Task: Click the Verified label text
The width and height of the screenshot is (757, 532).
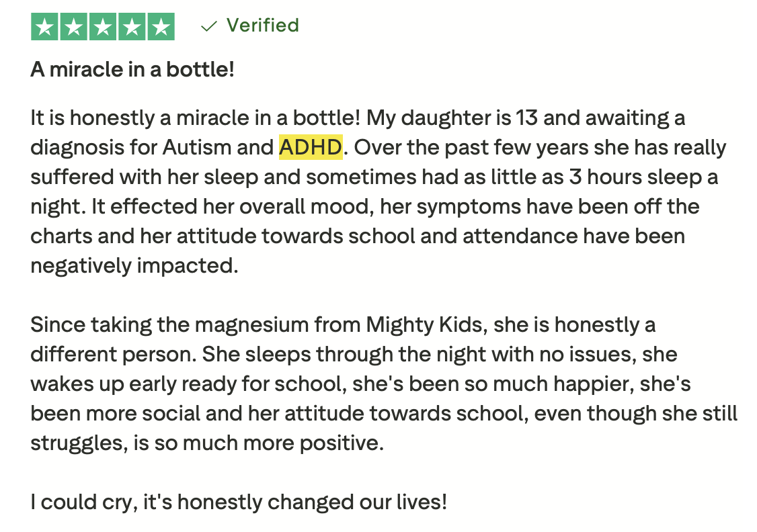Action: pyautogui.click(x=262, y=26)
